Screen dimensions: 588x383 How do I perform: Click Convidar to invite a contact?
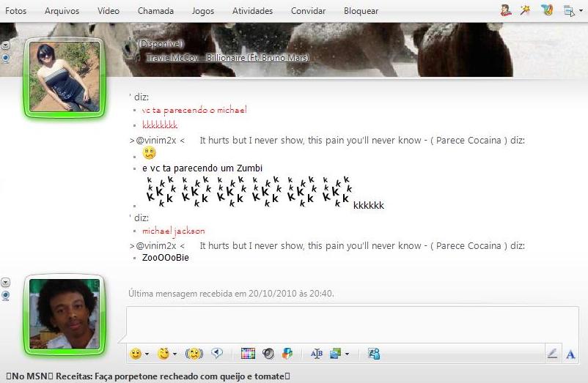tap(308, 11)
